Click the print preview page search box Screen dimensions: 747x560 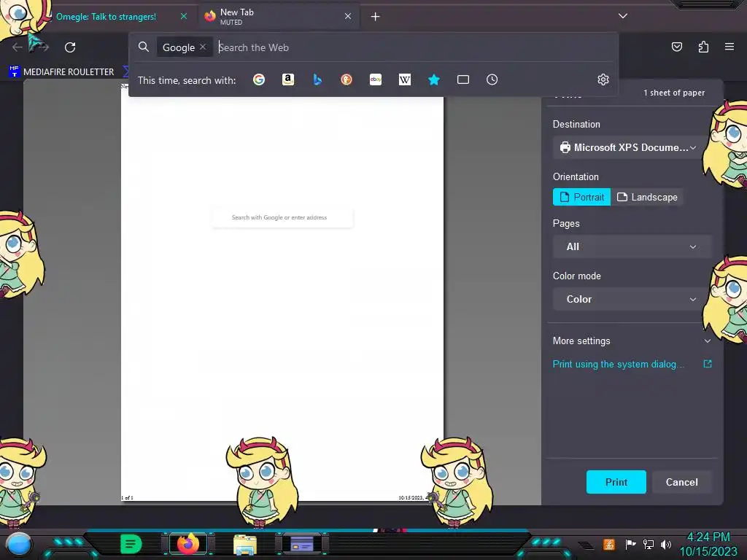(x=283, y=217)
